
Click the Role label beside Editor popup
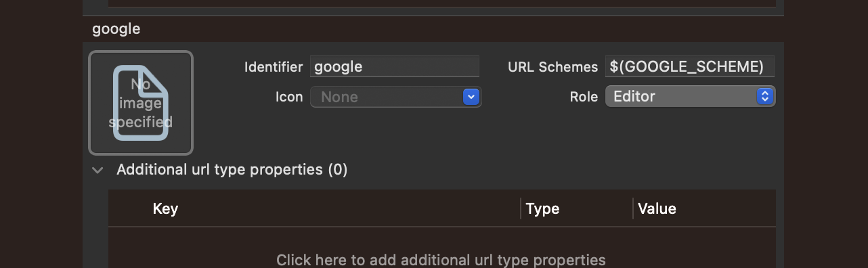click(x=584, y=97)
